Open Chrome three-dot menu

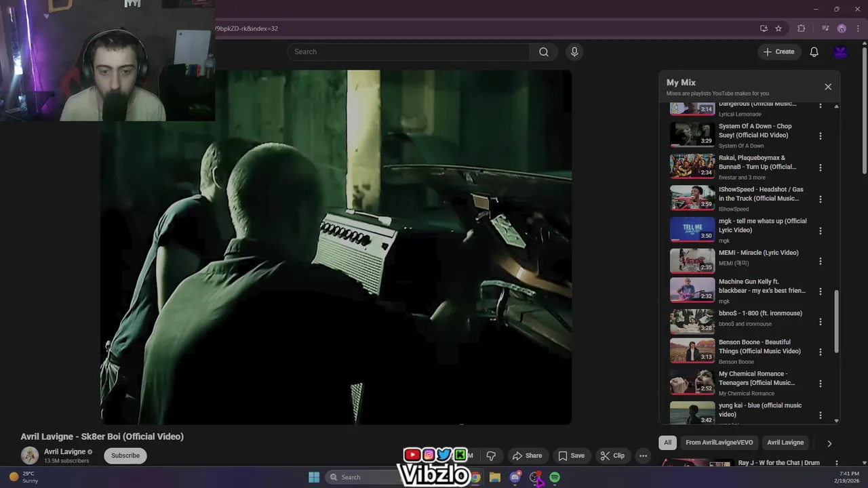[858, 28]
